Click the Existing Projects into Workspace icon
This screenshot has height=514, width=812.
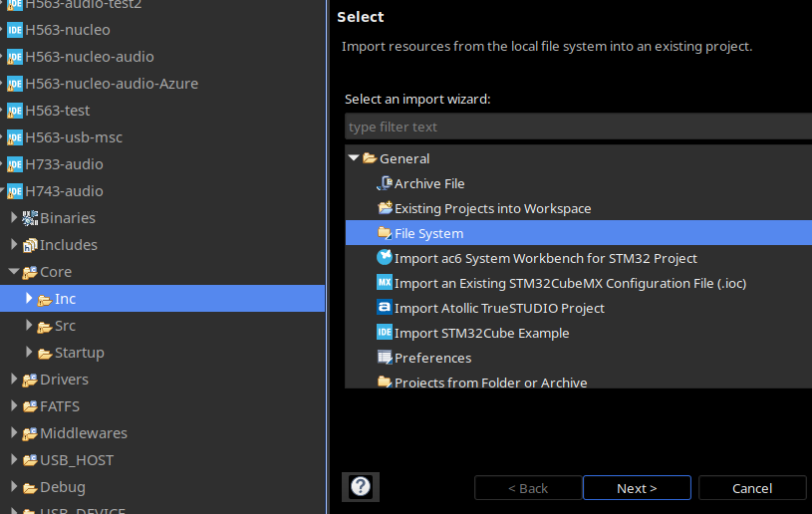(x=385, y=208)
